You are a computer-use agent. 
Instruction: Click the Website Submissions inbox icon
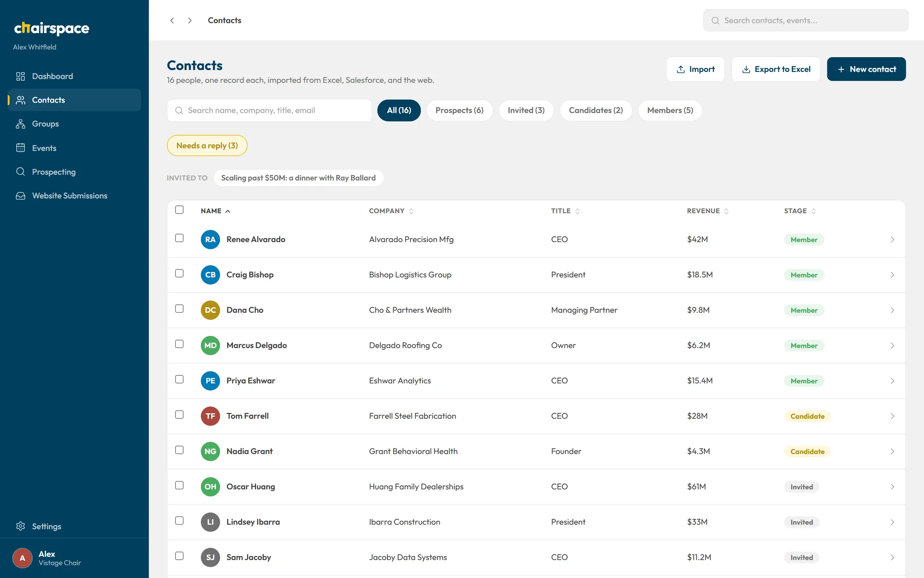click(x=20, y=195)
